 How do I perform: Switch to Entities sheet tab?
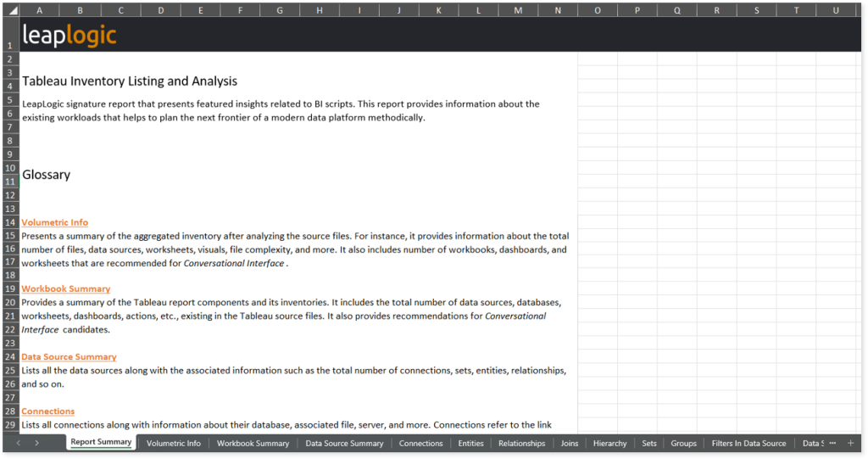click(x=470, y=444)
